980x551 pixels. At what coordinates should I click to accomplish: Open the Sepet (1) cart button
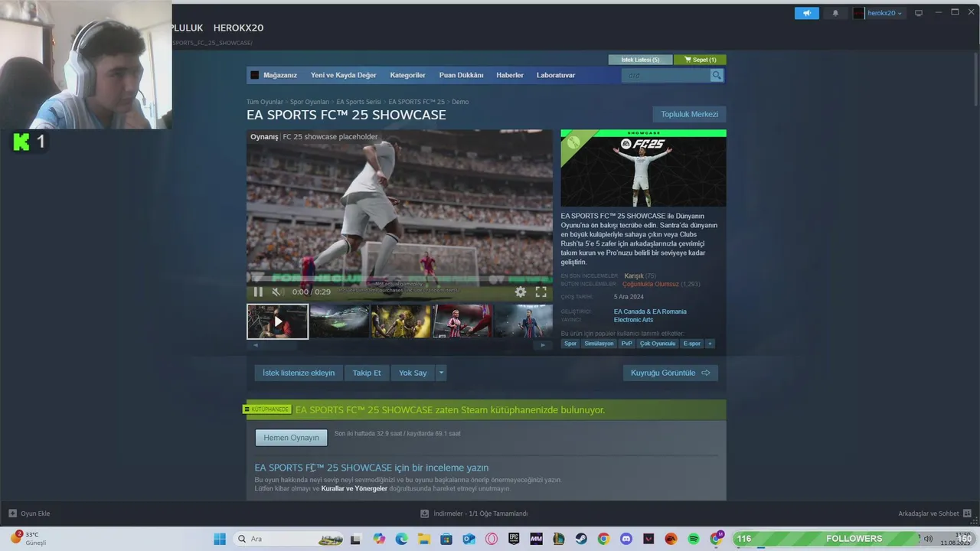701,60
